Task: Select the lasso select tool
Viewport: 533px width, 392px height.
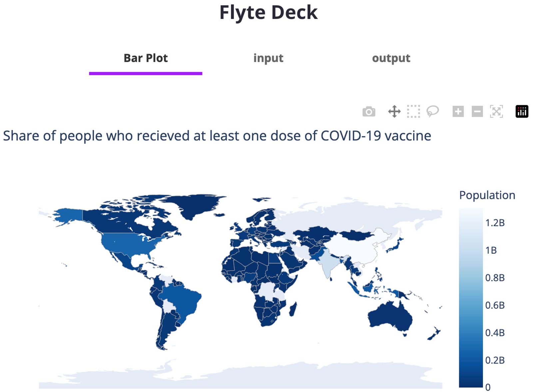Action: coord(433,112)
